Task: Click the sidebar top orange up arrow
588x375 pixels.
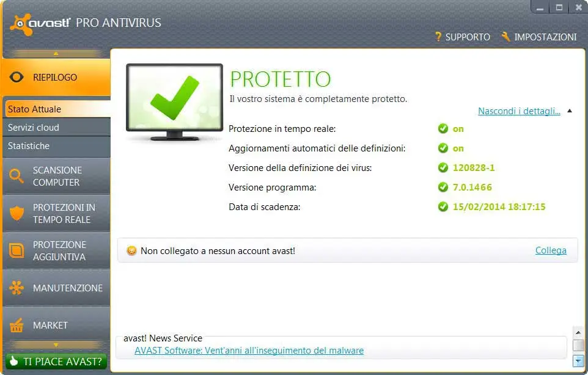Action: 56,54
